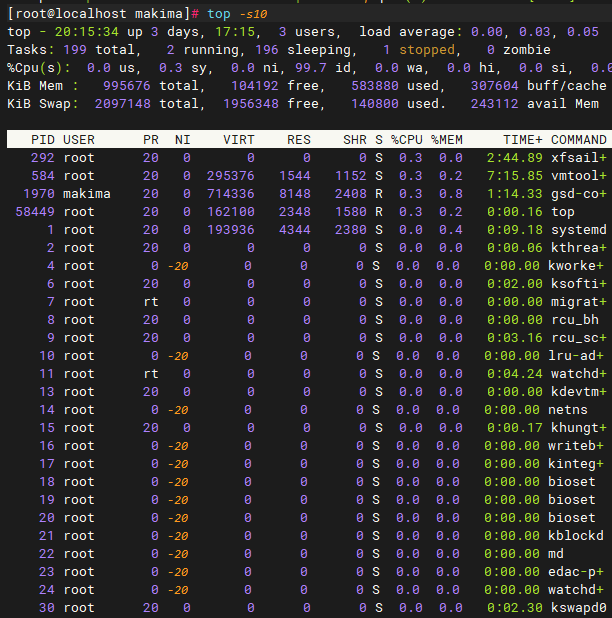Click the uptime value 17:15

click(x=235, y=32)
